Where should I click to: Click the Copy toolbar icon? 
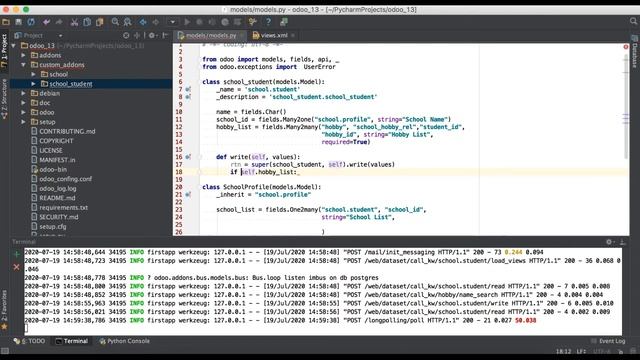point(87,22)
